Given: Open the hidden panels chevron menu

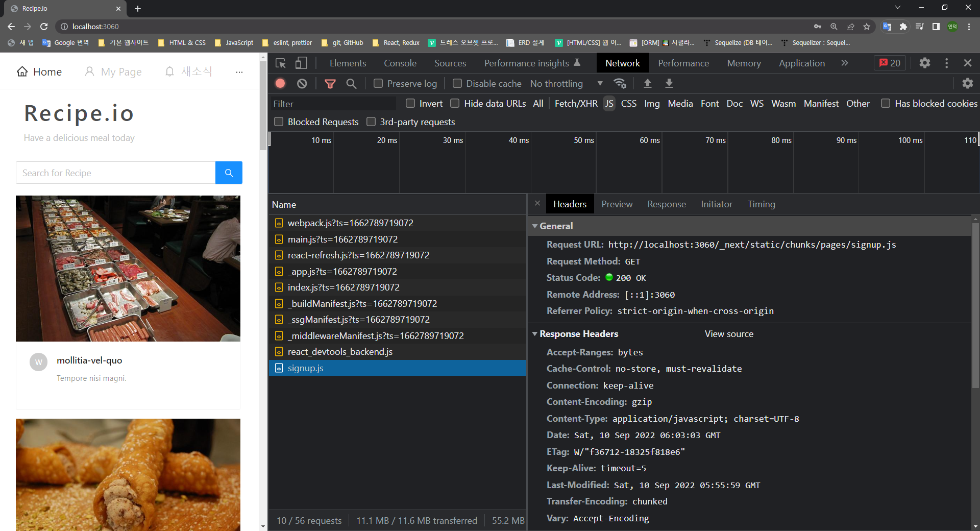Looking at the screenshot, I should point(845,63).
